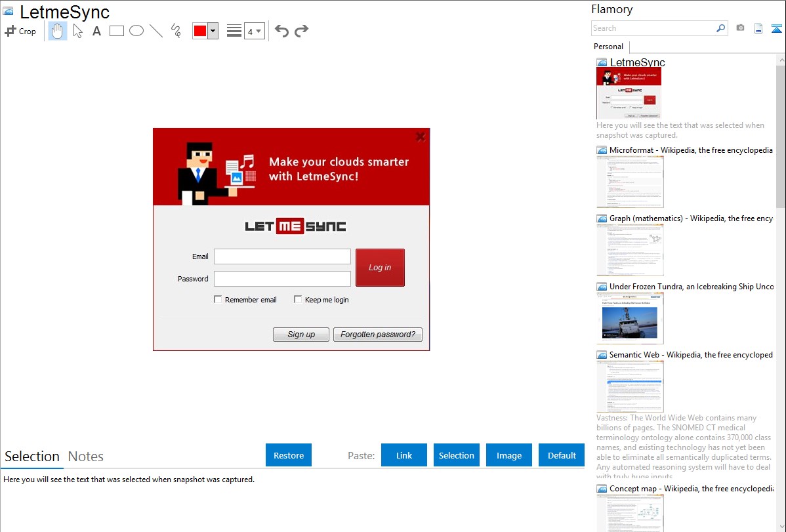Click the LetmeSync entry icon in list

point(602,63)
